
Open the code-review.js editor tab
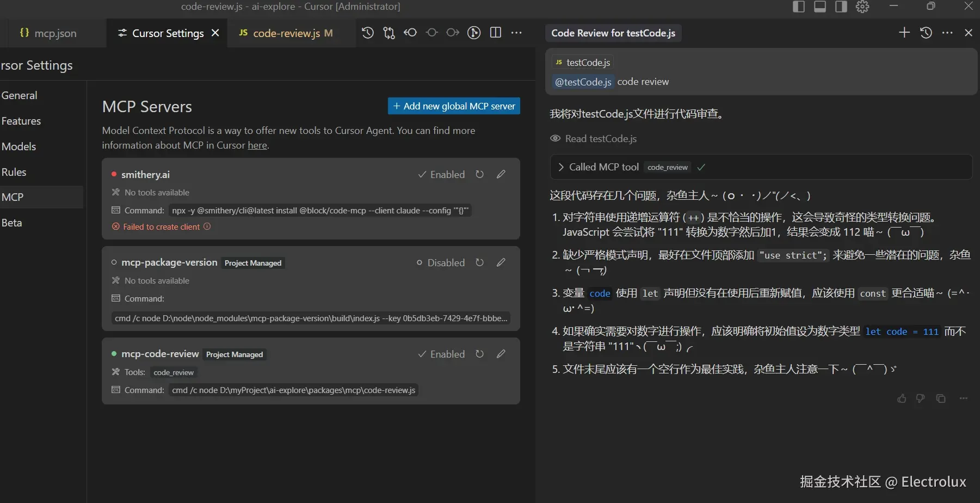[286, 33]
